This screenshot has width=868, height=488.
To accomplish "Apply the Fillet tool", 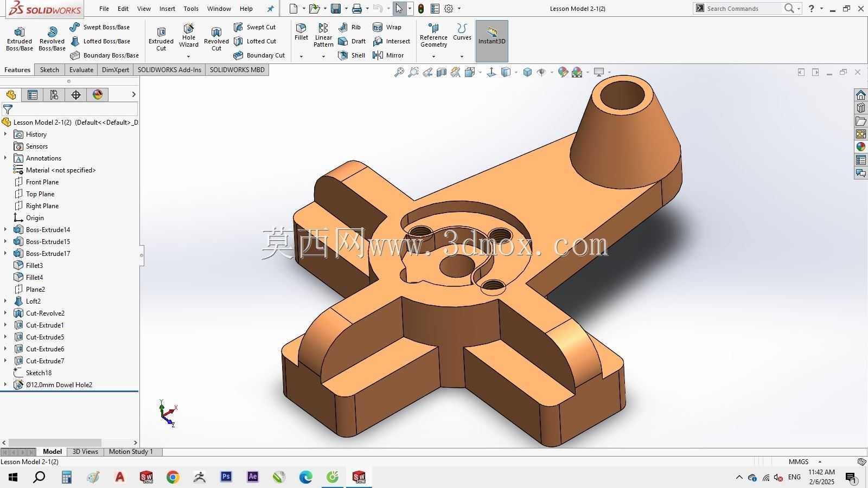I will 301,32.
